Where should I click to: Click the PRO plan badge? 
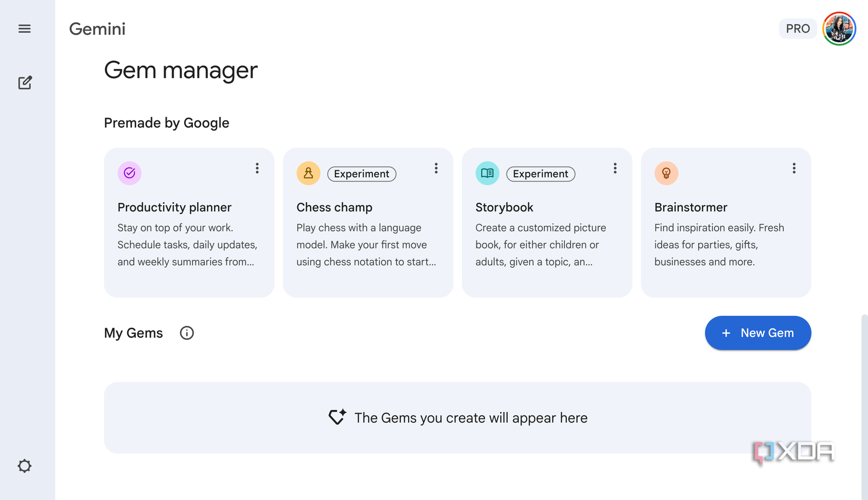798,29
